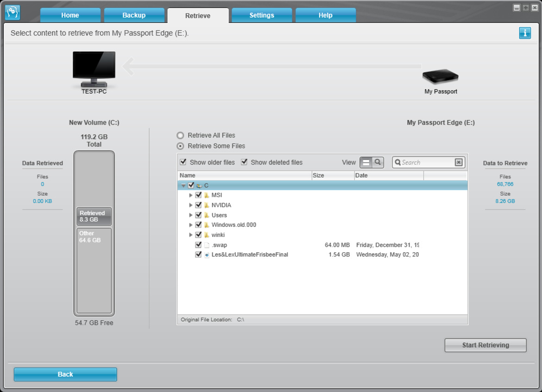Click the Les&LexUltimateFrisbeeFinal file icon
The height and width of the screenshot is (392, 542).
coord(207,255)
